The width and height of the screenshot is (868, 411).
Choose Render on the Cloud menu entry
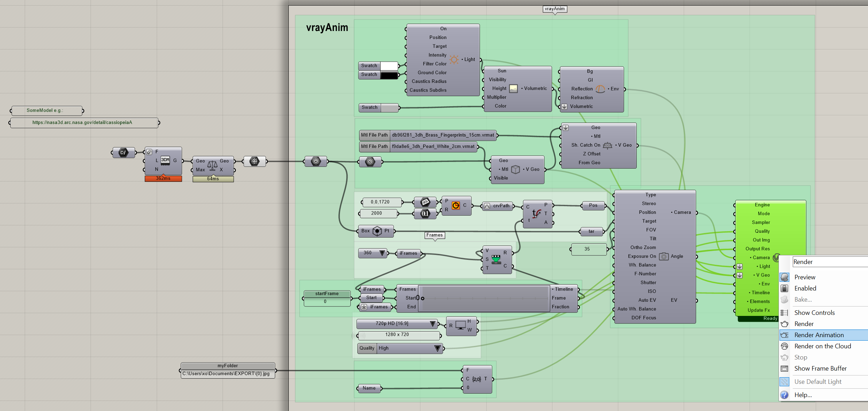[823, 346]
